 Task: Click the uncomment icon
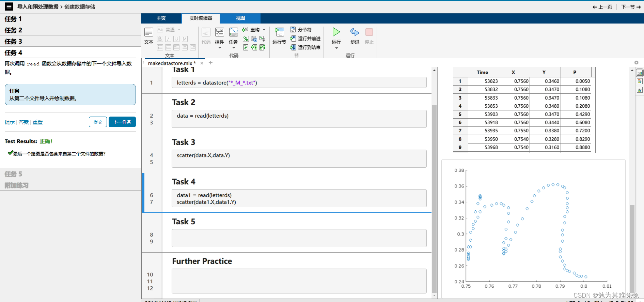pyautogui.click(x=254, y=39)
